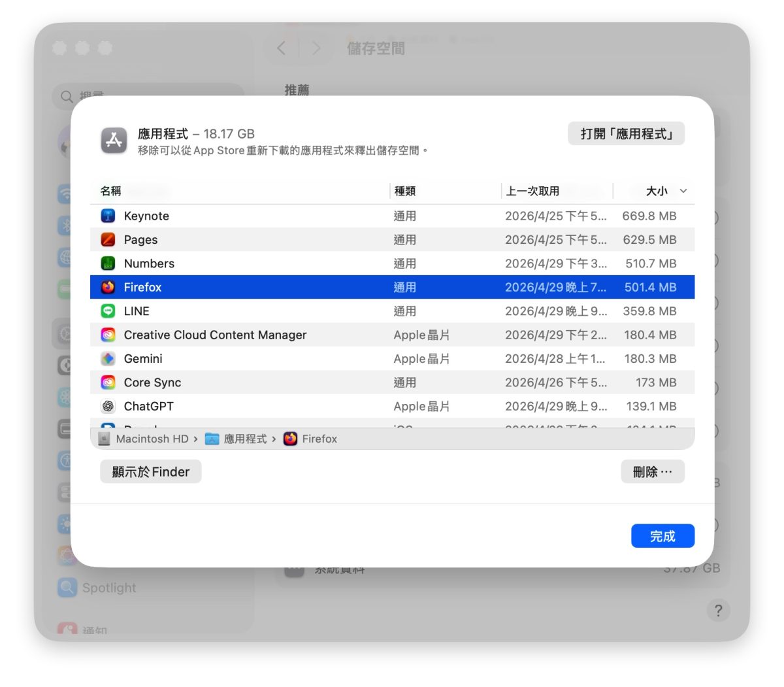Click Core Sync size 173 MB
The image size is (784, 687).
(656, 382)
